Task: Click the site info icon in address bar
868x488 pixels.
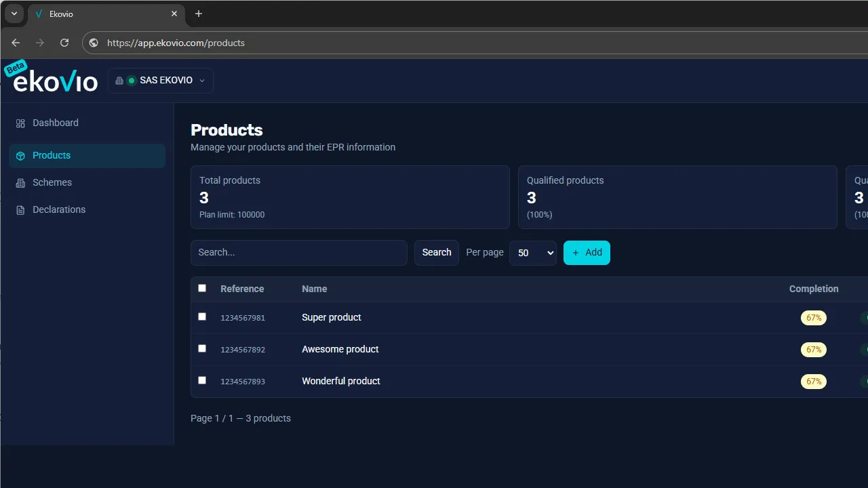Action: click(x=94, y=43)
